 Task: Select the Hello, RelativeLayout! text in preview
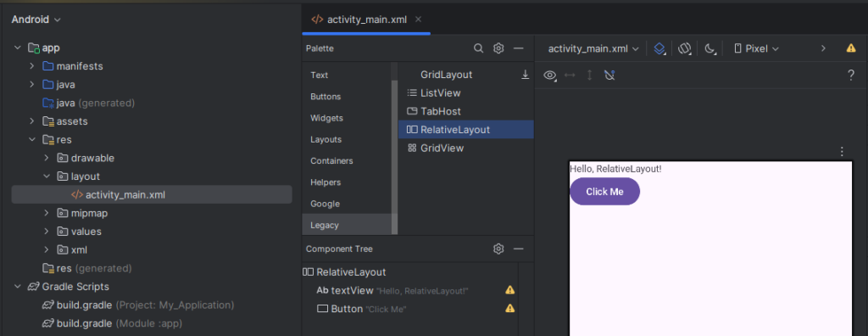615,169
